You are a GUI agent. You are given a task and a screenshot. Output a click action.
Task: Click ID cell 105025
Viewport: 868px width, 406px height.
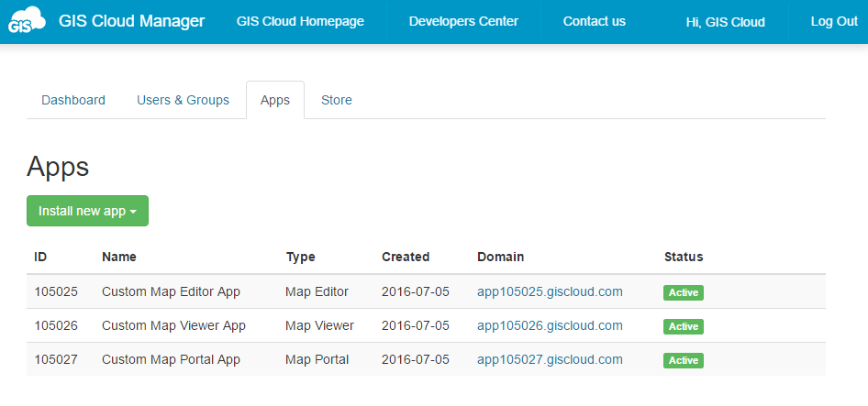coord(56,291)
